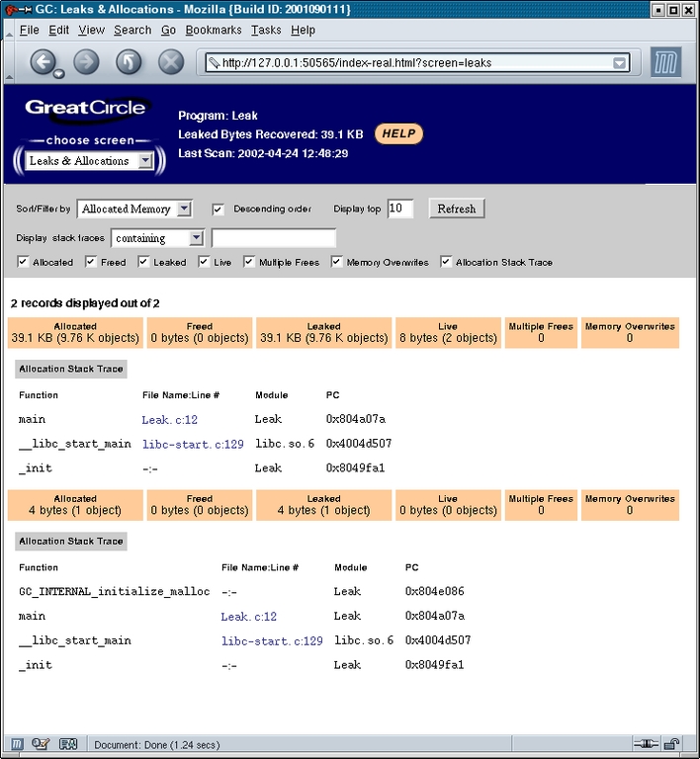Click the Display top number field
Image resolution: width=700 pixels, height=759 pixels.
[399, 209]
